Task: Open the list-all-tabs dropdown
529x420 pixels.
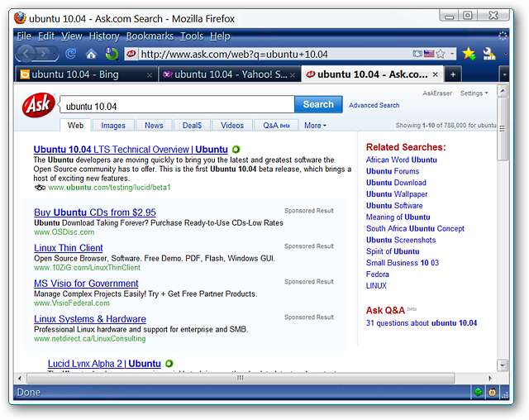Action: (x=504, y=74)
